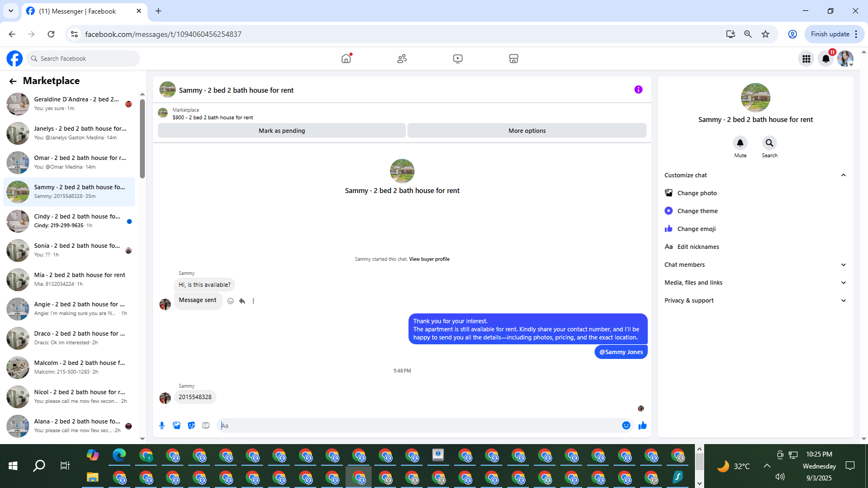
Task: Open the Windows Start menu
Action: click(13, 466)
